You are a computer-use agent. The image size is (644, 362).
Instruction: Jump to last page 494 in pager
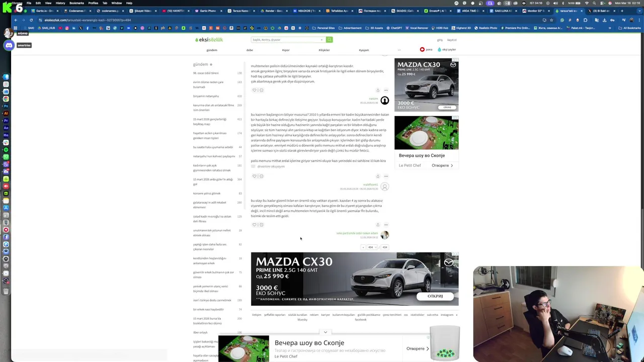tap(385, 247)
